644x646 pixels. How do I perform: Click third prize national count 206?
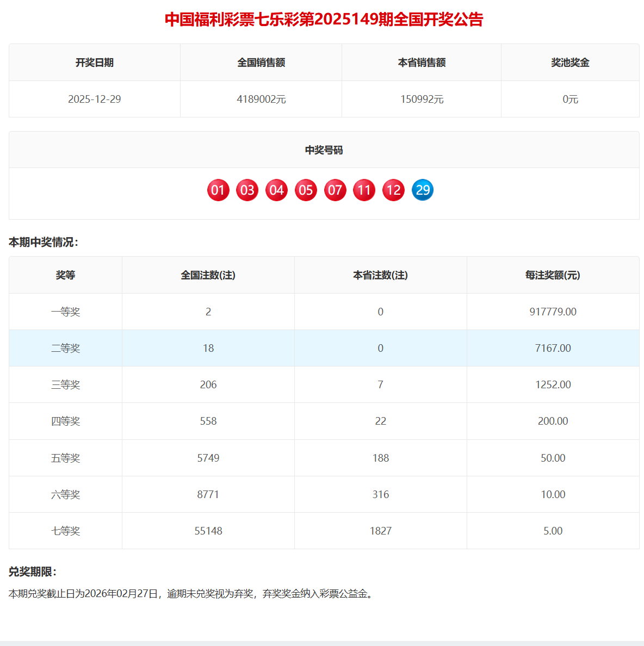208,385
